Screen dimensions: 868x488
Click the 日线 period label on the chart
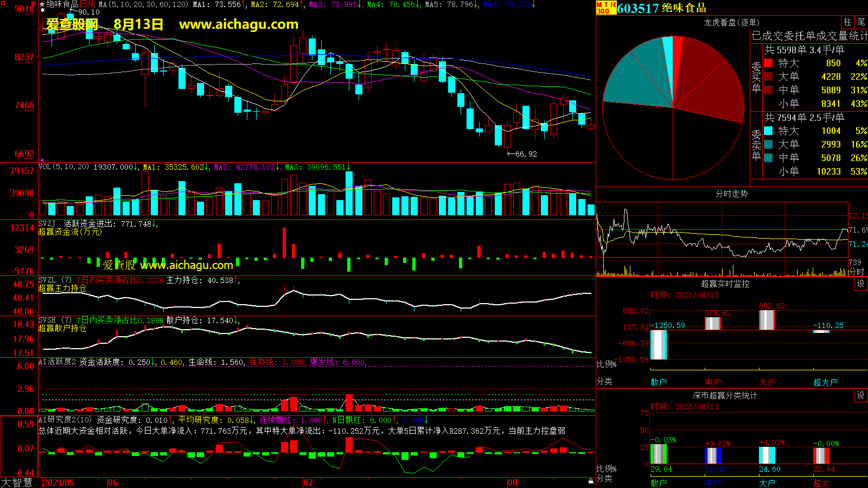tap(87, 4)
